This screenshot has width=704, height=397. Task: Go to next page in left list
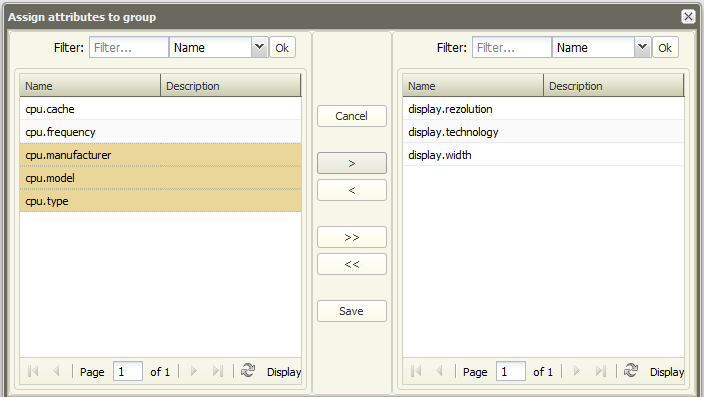[194, 371]
